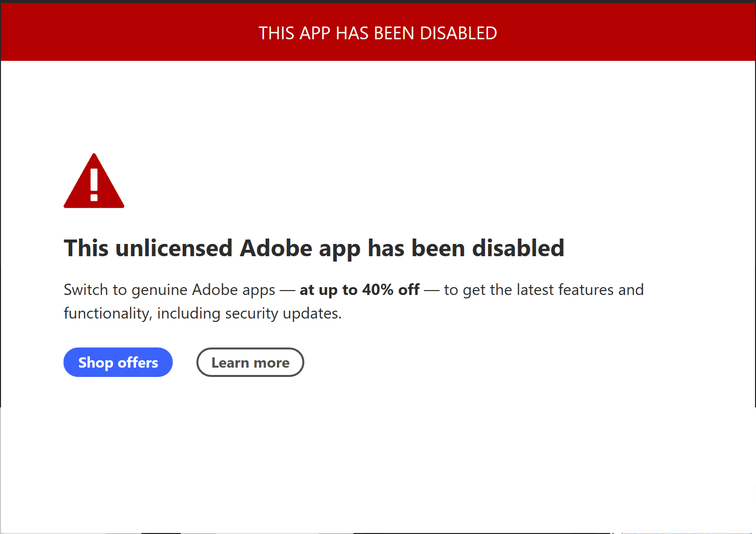Viewport: 756px width, 534px height.
Task: Click the red warning triangle icon
Action: tap(94, 181)
